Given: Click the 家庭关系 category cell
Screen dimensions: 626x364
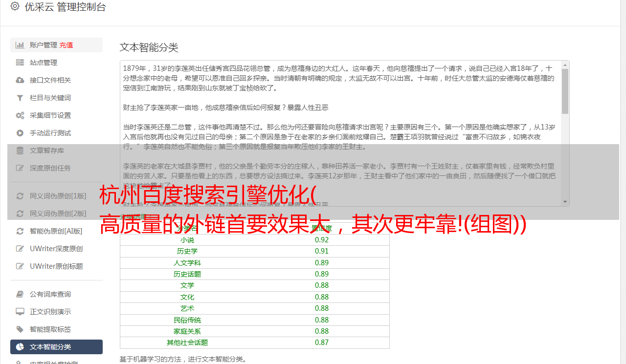Looking at the screenshot, I should click(187, 331).
